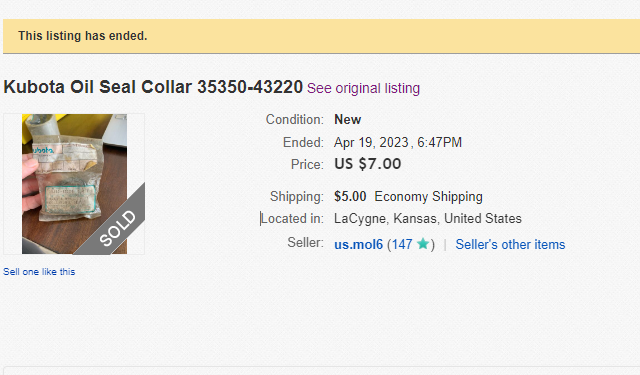Viewport: 640px width, 375px height.
Task: Click the US $7.00 price value
Action: coord(367,164)
